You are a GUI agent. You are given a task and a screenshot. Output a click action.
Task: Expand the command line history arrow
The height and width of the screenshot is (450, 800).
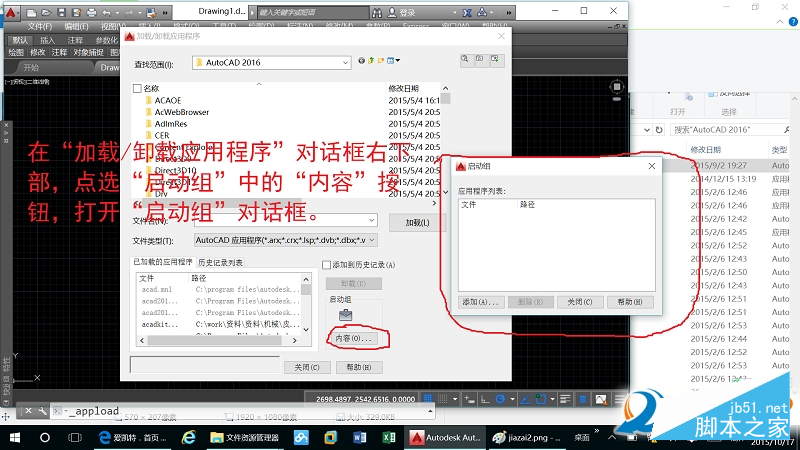tap(430, 411)
